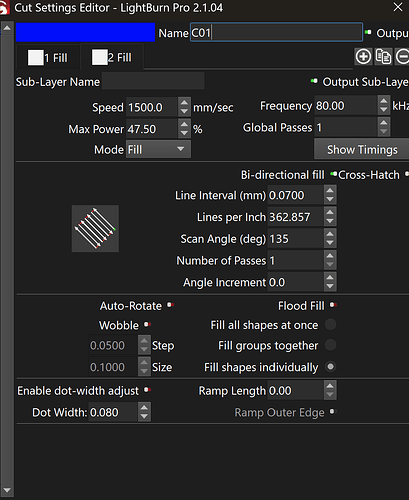Click the Global Passes value field
This screenshot has height=500, width=409.
point(346,127)
